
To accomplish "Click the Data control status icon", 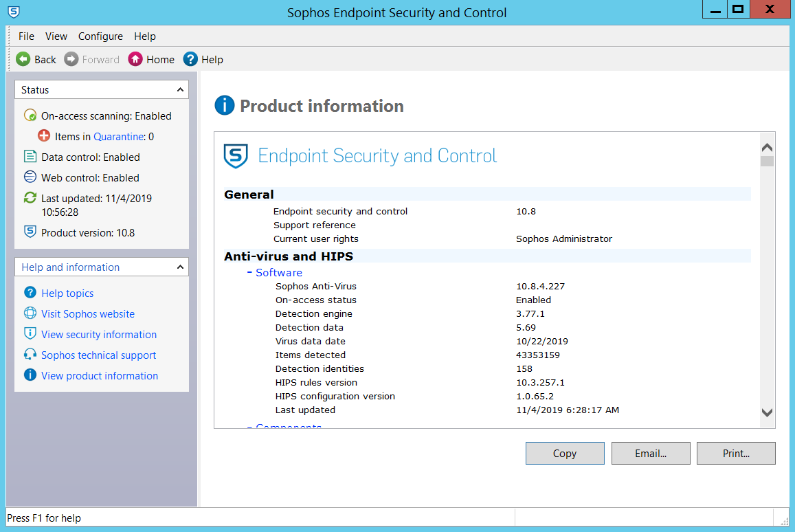I will (29, 157).
